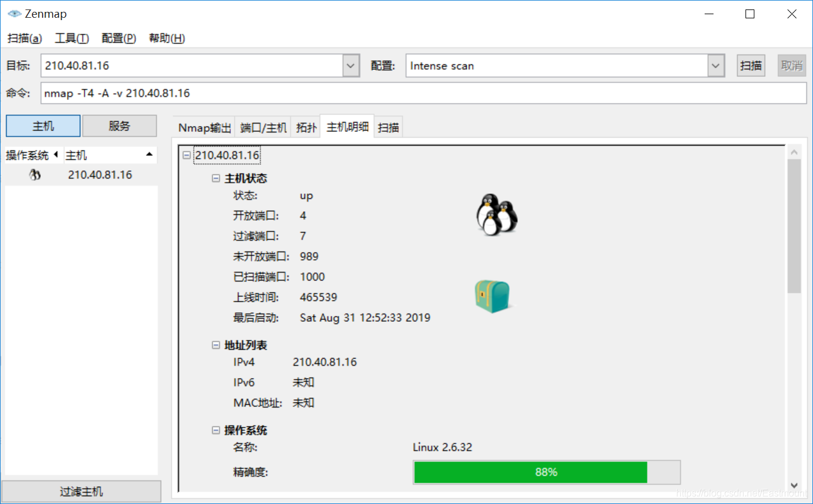Click the scrollbar down arrow

point(794,484)
